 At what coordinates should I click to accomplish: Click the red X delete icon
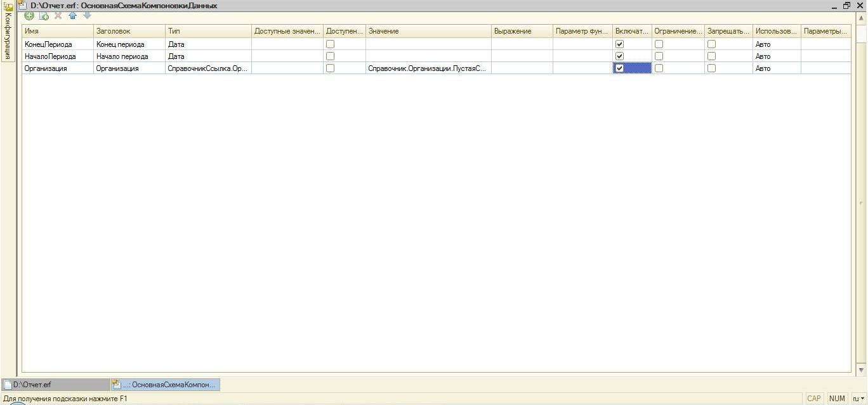pyautogui.click(x=58, y=16)
